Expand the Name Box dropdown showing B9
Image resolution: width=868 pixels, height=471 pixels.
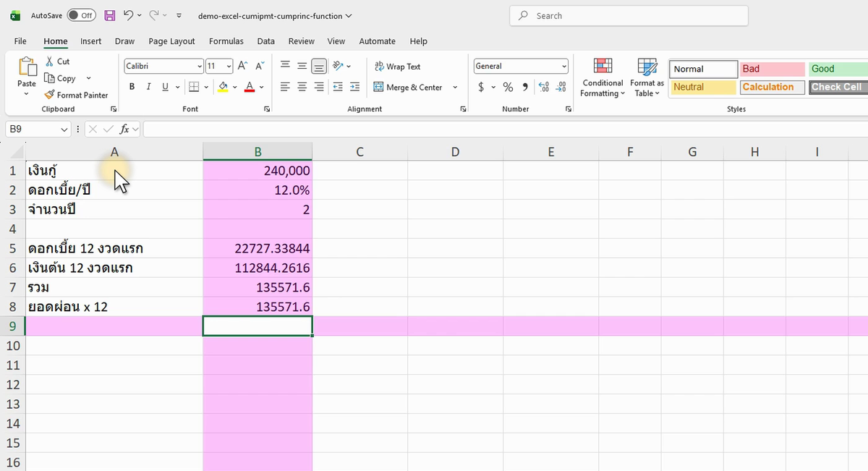coord(64,129)
